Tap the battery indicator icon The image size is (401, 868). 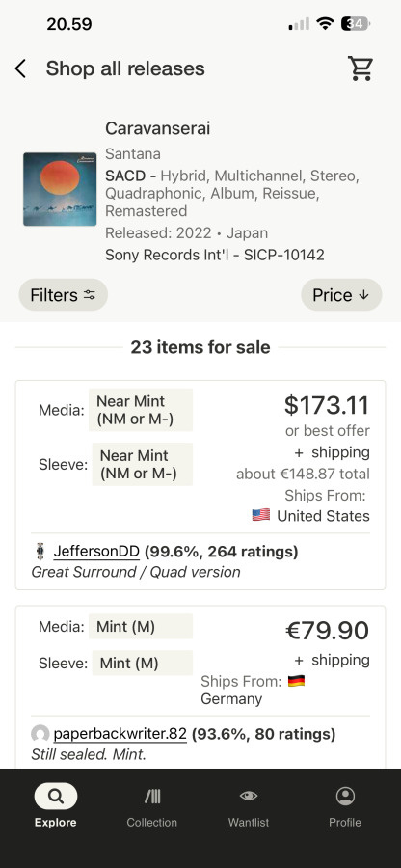356,23
